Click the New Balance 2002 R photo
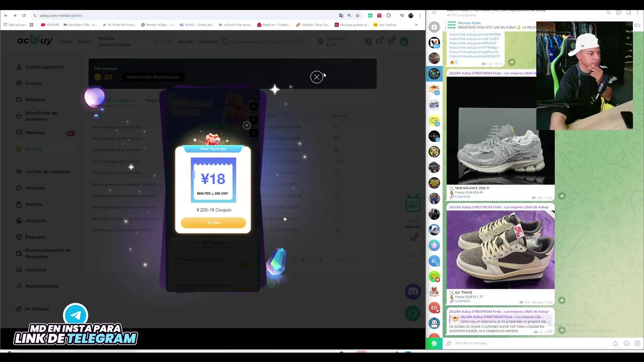Screen dimensions: 644x362 pyautogui.click(x=501, y=131)
